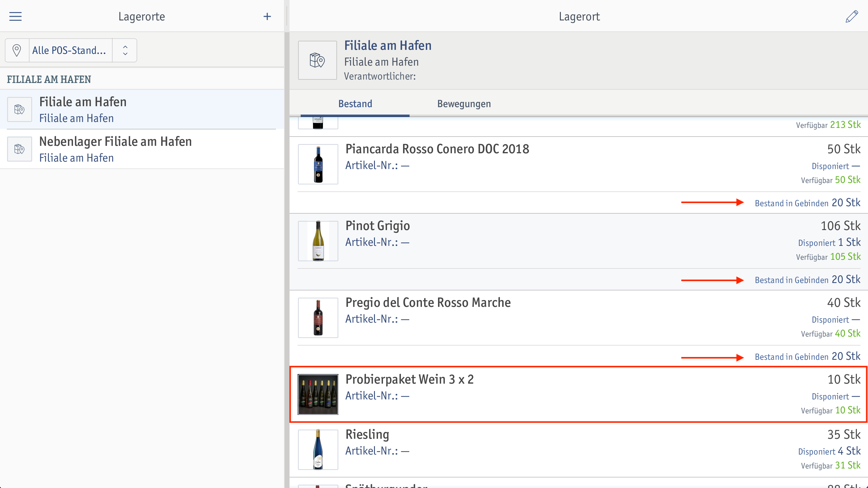Image resolution: width=868 pixels, height=488 pixels.
Task: Open Pregio del Conte Rosso Marche thumbnail
Action: (318, 318)
